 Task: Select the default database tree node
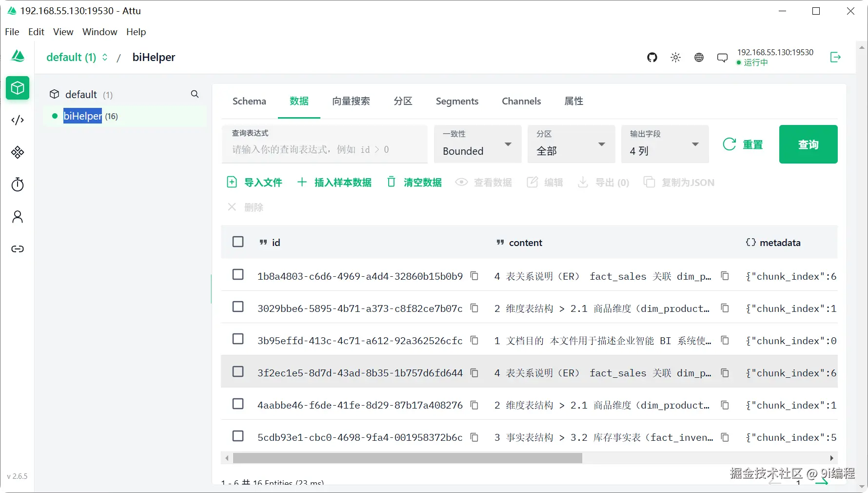(x=81, y=94)
